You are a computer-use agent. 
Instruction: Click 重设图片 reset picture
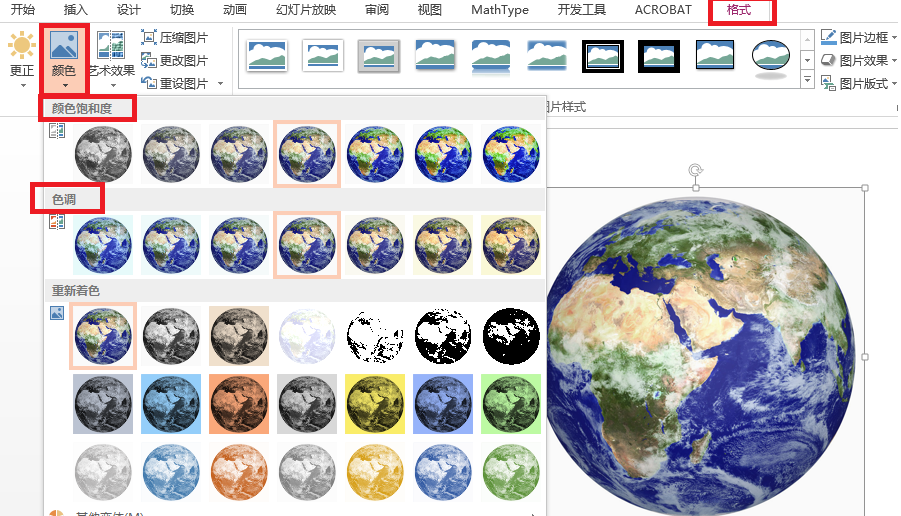coord(175,84)
